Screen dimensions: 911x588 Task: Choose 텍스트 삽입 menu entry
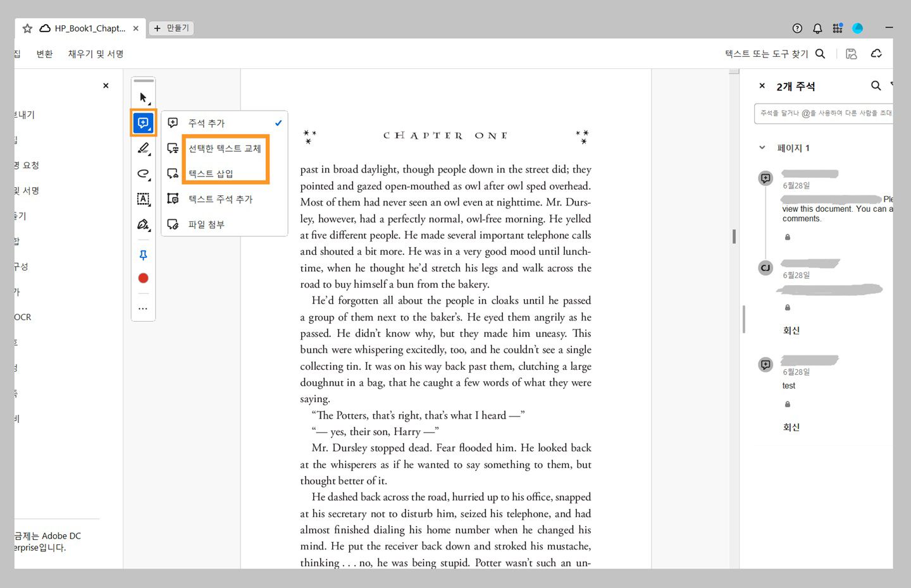click(x=225, y=173)
